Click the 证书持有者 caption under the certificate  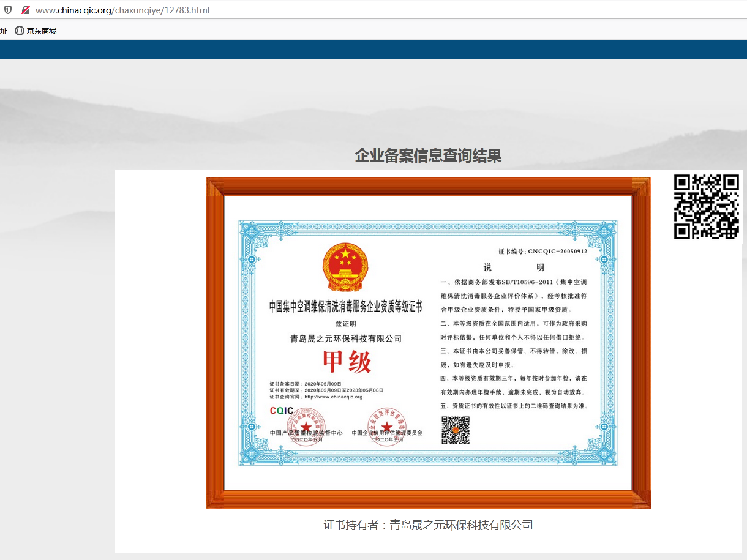coord(428,525)
